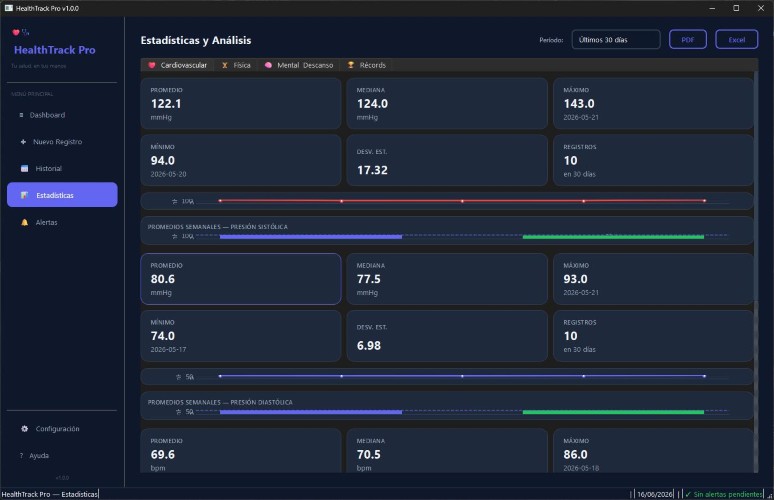Click the Máximo card showing 86.0
774x500 pixels.
pos(653,451)
